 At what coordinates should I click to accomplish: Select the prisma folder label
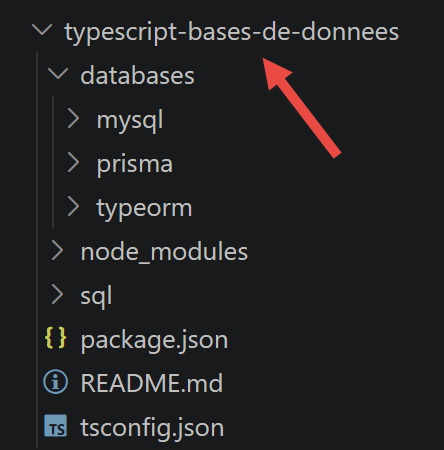tap(135, 165)
